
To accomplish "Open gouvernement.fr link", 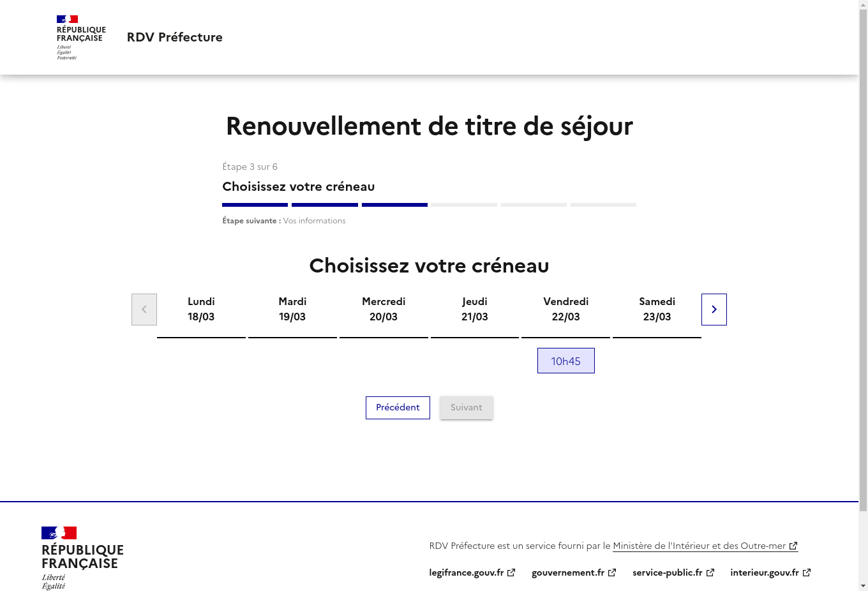I will 574,572.
